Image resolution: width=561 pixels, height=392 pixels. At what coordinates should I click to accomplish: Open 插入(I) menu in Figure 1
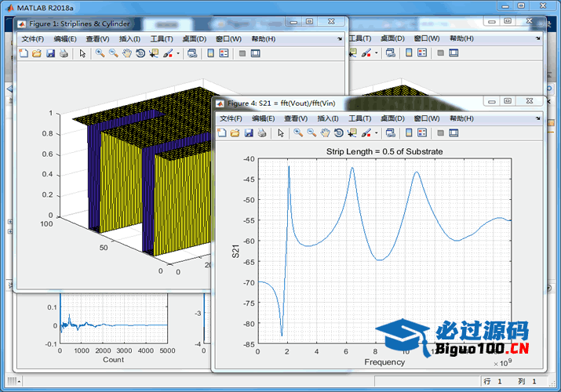[129, 39]
